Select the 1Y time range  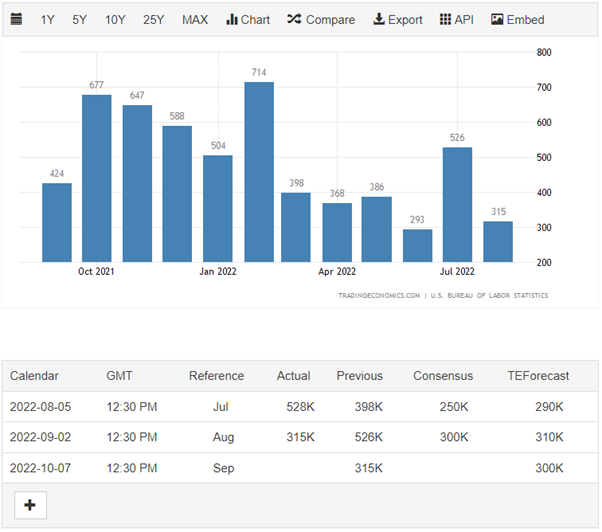coord(48,19)
